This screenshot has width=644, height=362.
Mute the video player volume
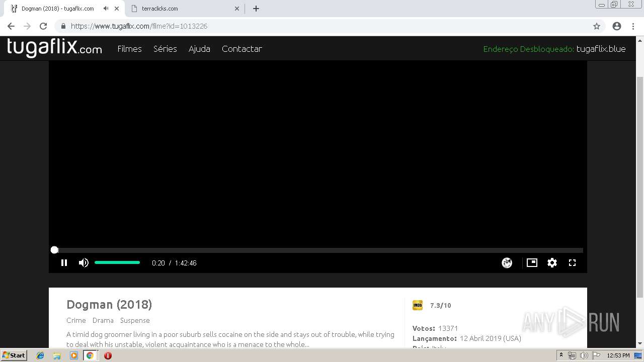[84, 263]
